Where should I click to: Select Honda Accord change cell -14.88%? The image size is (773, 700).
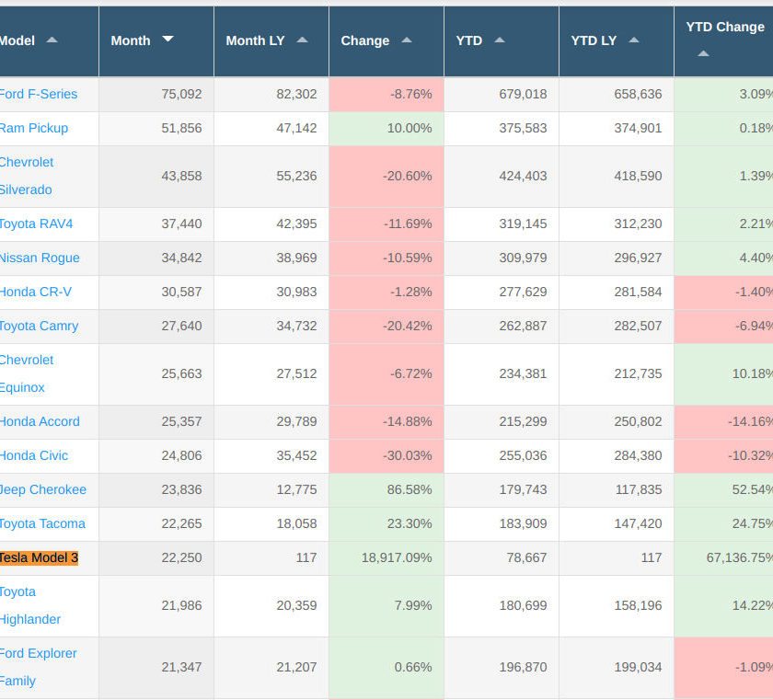[386, 422]
